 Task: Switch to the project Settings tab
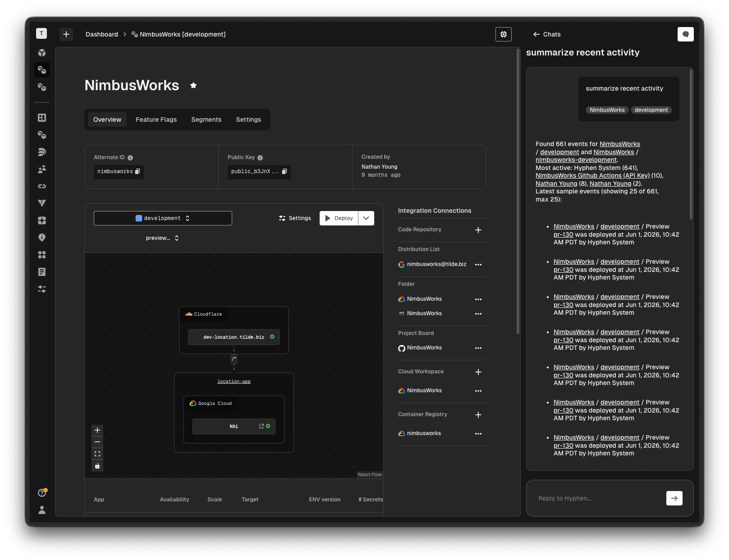[248, 119]
